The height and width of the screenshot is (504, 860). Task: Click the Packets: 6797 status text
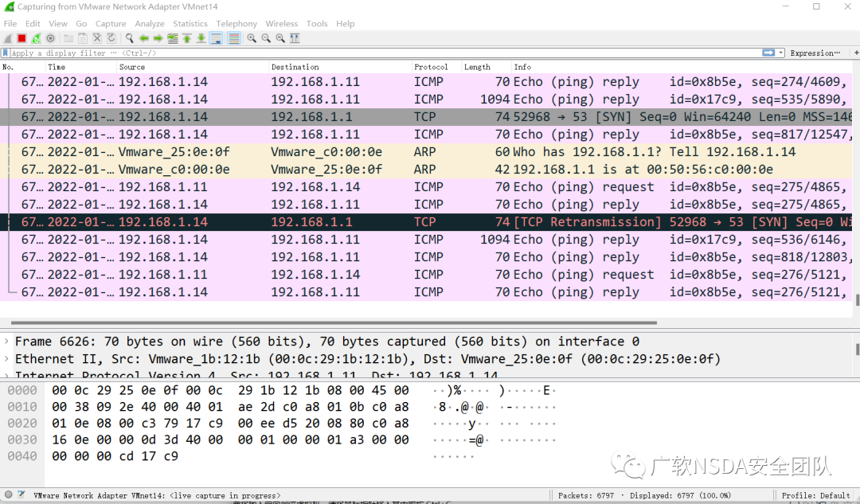pyautogui.click(x=586, y=495)
